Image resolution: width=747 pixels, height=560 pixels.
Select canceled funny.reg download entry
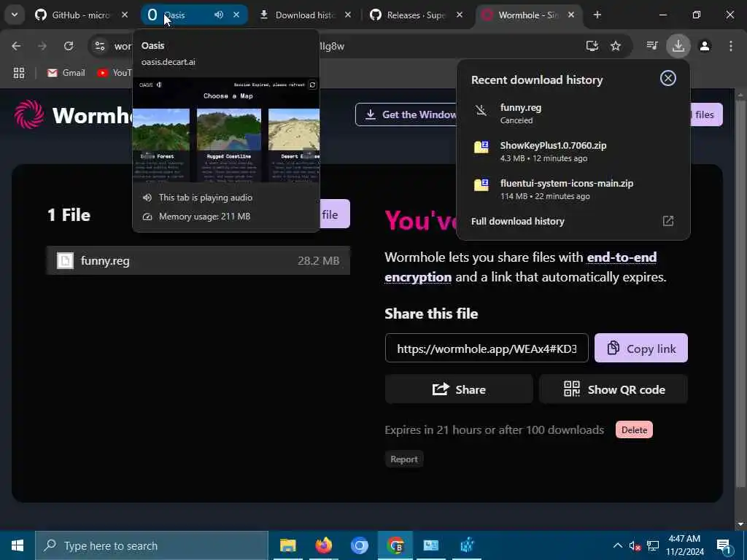pos(573,113)
